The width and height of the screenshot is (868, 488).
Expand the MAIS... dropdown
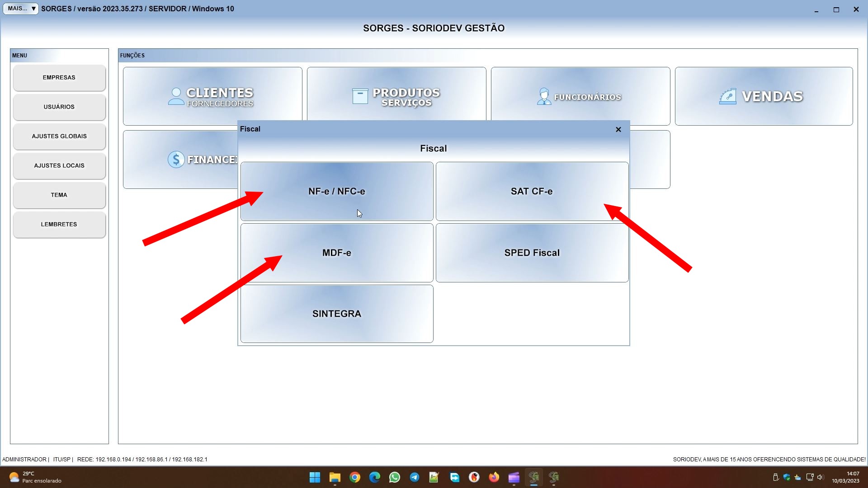click(21, 9)
